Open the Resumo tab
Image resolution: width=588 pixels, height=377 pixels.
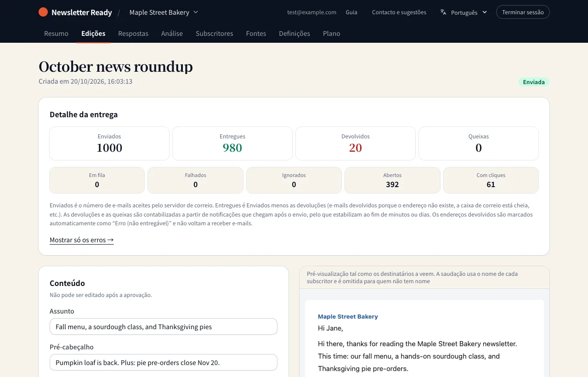pyautogui.click(x=56, y=34)
